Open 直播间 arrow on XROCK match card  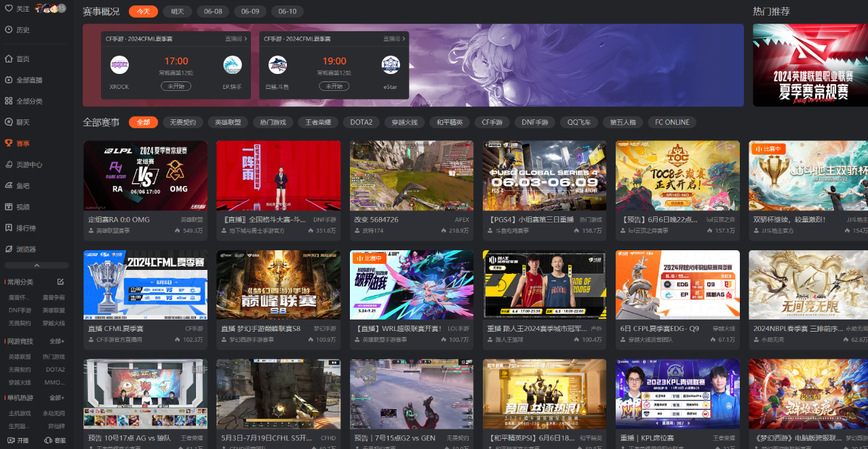pos(236,39)
